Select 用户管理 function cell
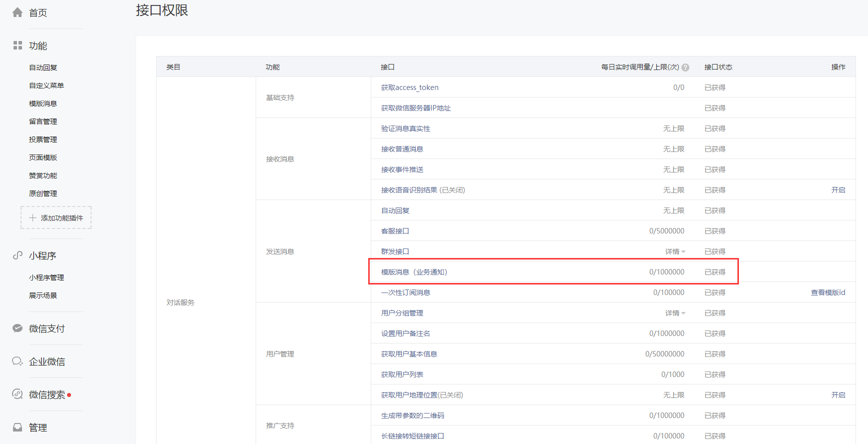868x444 pixels. click(x=280, y=354)
